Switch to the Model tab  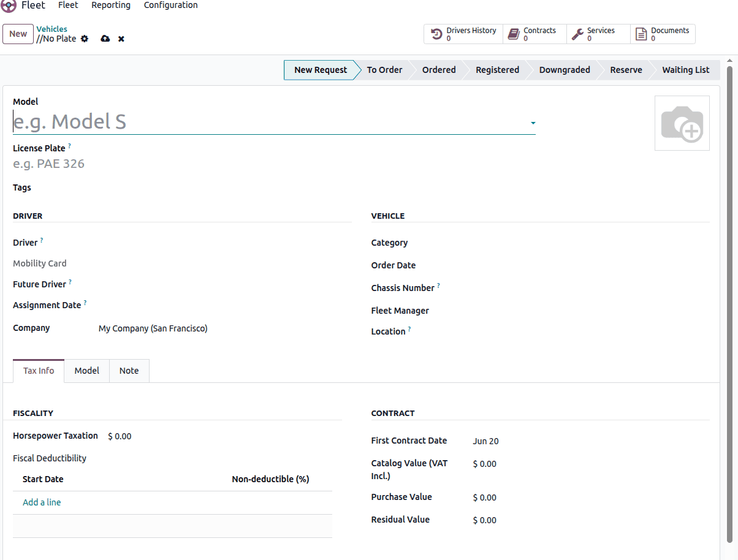(x=86, y=371)
